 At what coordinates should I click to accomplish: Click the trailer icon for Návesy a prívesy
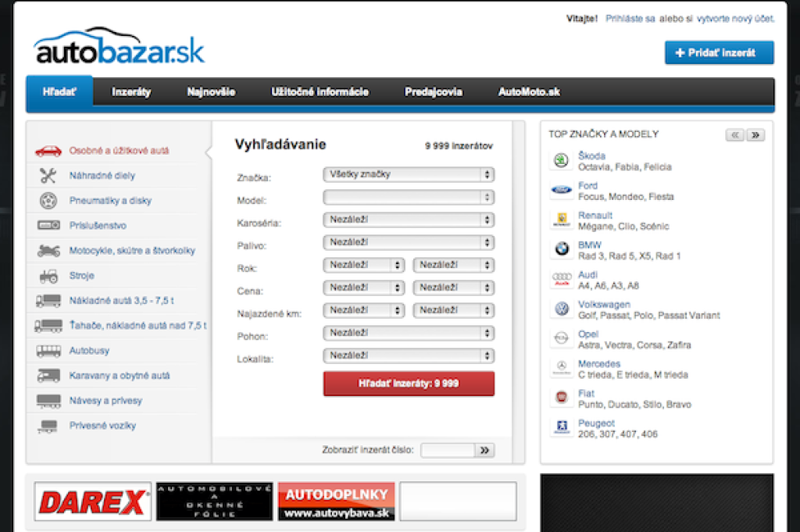point(48,401)
